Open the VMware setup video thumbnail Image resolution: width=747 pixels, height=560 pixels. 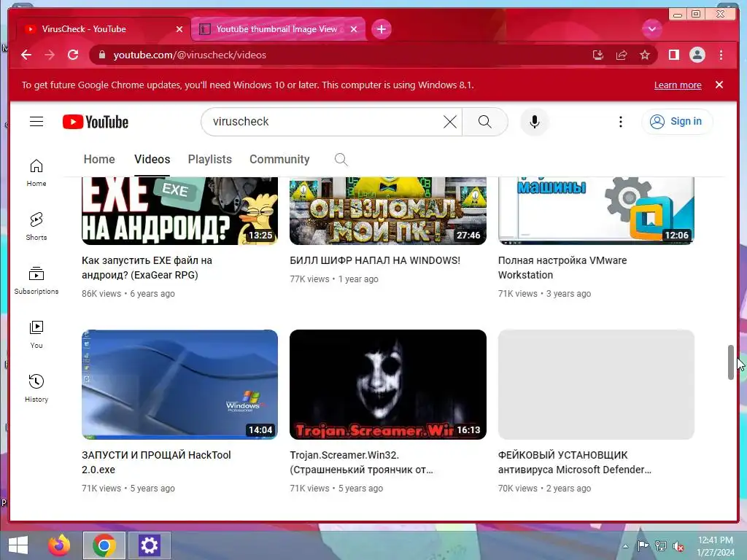point(596,211)
